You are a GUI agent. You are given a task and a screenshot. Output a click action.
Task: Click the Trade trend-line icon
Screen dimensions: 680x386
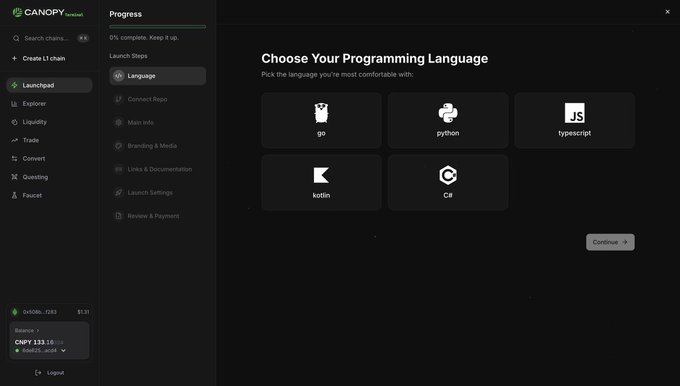pyautogui.click(x=14, y=140)
